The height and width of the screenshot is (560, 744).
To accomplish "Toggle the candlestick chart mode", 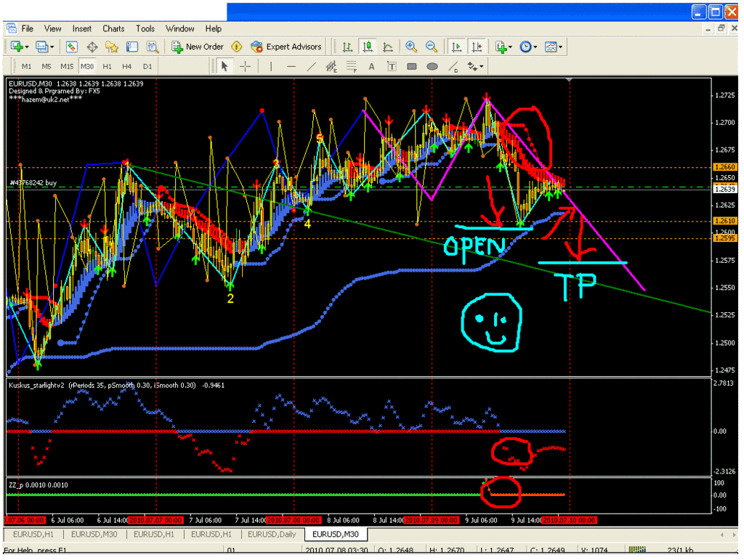I will coord(367,46).
